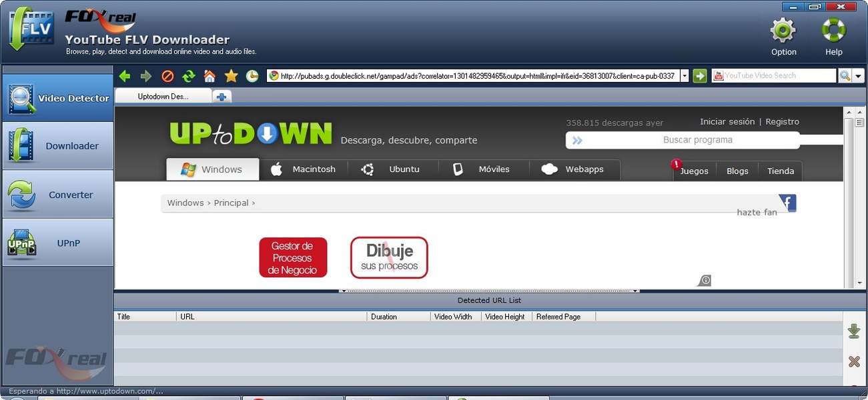Sort list by Video Height column

click(506, 317)
